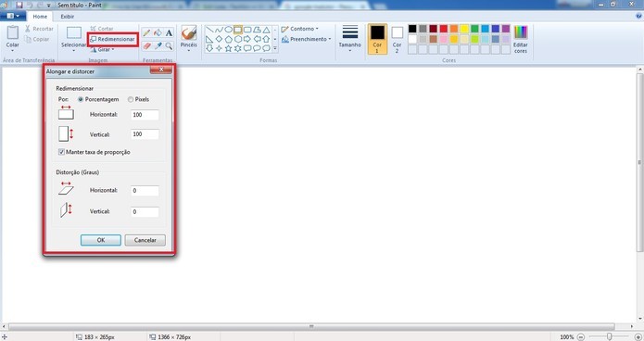Choose the straight Line shape
Screen dimensions: 644x341
click(209, 30)
